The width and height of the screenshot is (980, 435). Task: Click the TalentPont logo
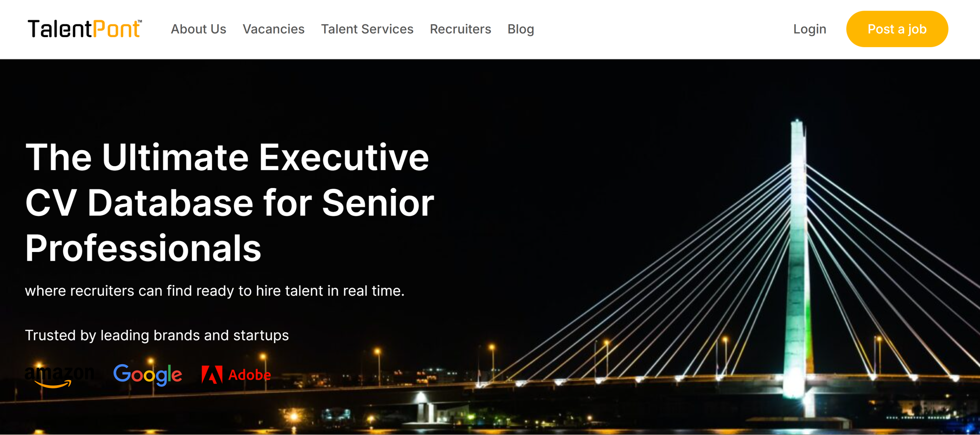pos(84,29)
